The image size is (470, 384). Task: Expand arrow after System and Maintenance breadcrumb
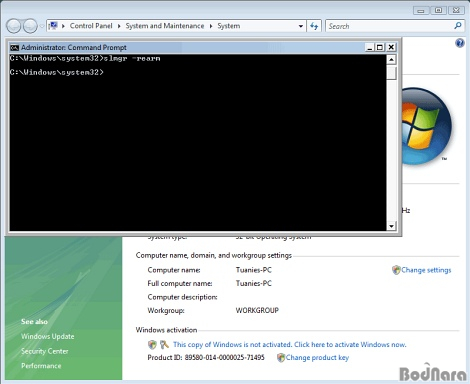point(211,26)
